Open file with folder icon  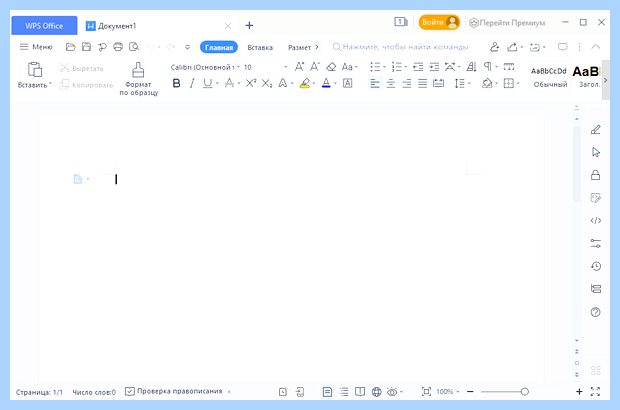[70, 47]
